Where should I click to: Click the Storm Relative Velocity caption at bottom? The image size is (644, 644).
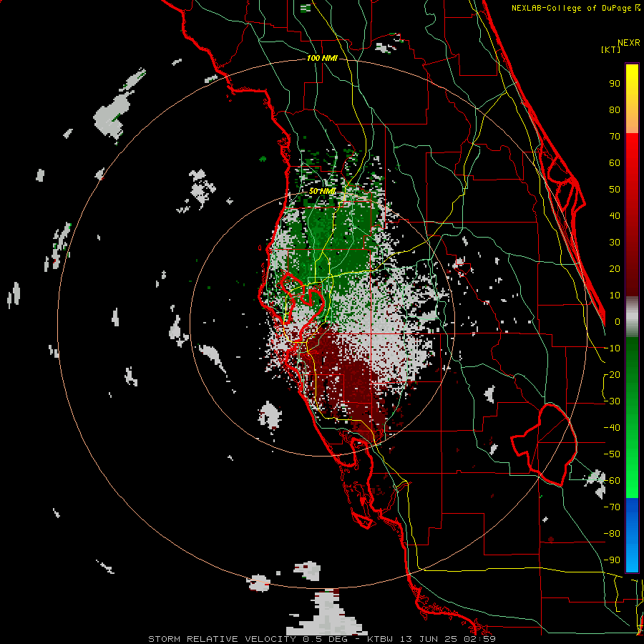pyautogui.click(x=322, y=639)
